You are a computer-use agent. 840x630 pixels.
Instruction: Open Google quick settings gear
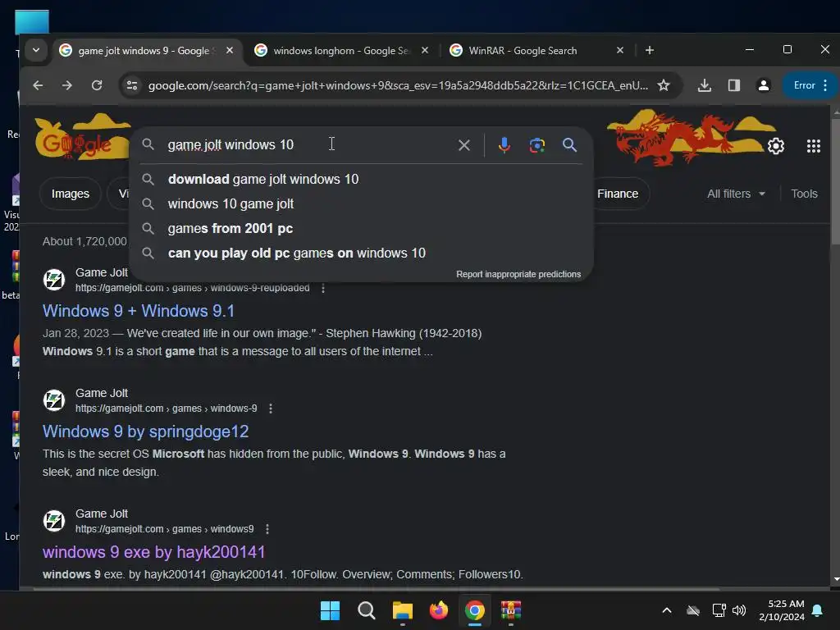[776, 146]
